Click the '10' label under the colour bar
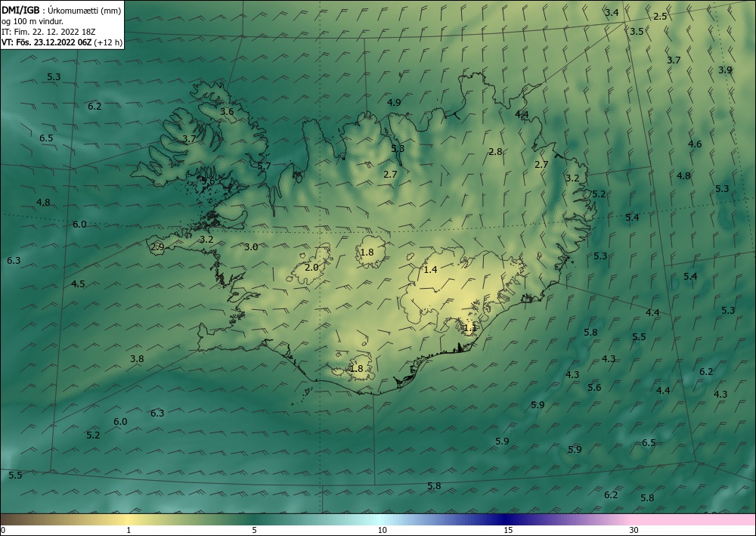Viewport: 756px width, 536px height. [x=382, y=531]
